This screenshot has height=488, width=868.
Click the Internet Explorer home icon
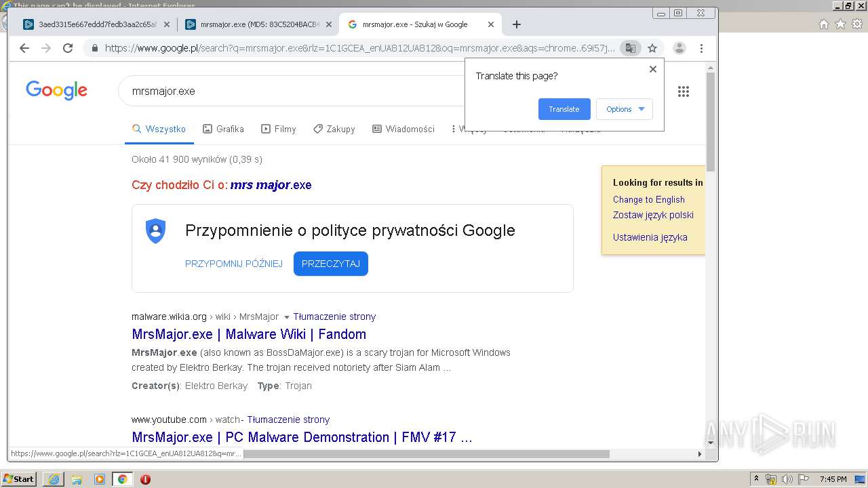[x=824, y=24]
